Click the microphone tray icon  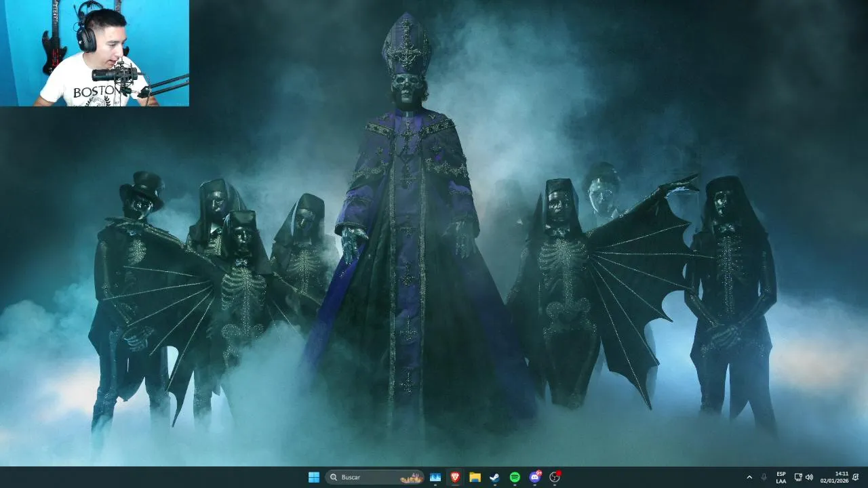click(x=764, y=477)
